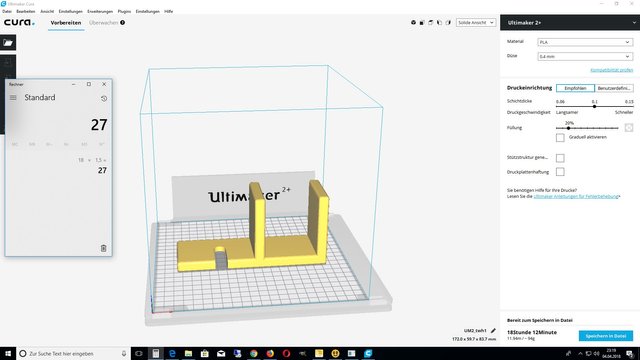This screenshot has height=360, width=640.
Task: Switch camera to right side view icon
Action: (448, 22)
